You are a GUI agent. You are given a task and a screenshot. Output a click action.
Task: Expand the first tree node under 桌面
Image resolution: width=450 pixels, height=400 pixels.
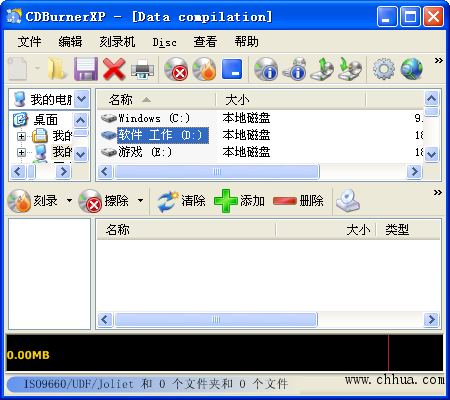coord(21,136)
